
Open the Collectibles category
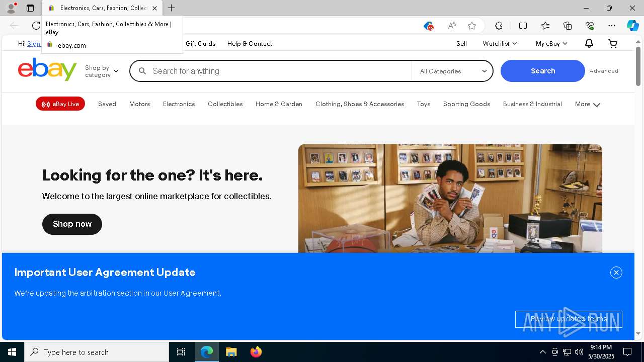tap(225, 104)
